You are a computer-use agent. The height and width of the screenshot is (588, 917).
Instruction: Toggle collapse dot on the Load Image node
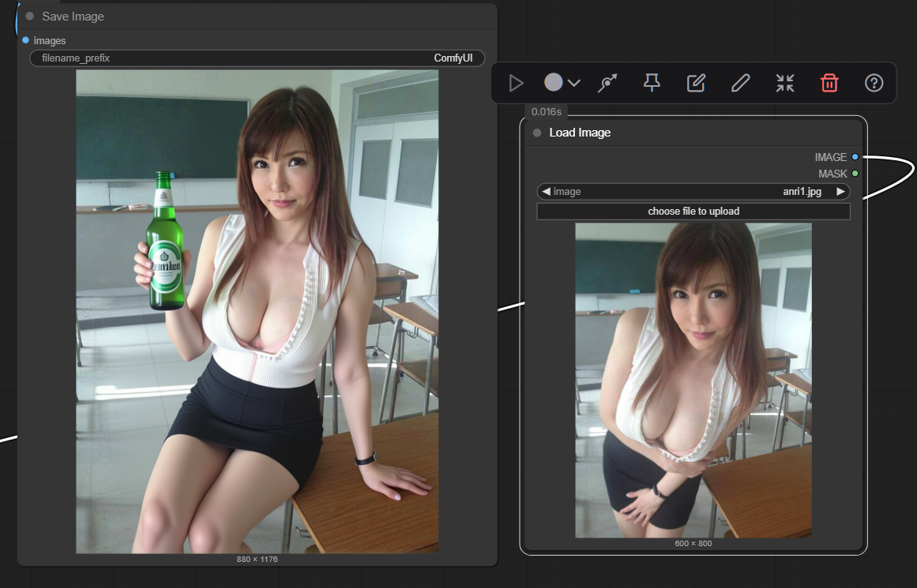click(537, 133)
